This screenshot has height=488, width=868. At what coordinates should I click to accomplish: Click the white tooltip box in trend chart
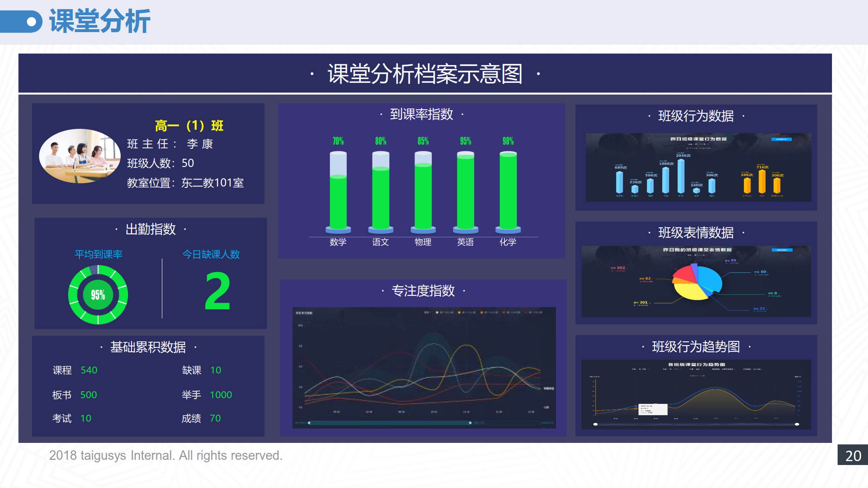pyautogui.click(x=653, y=409)
